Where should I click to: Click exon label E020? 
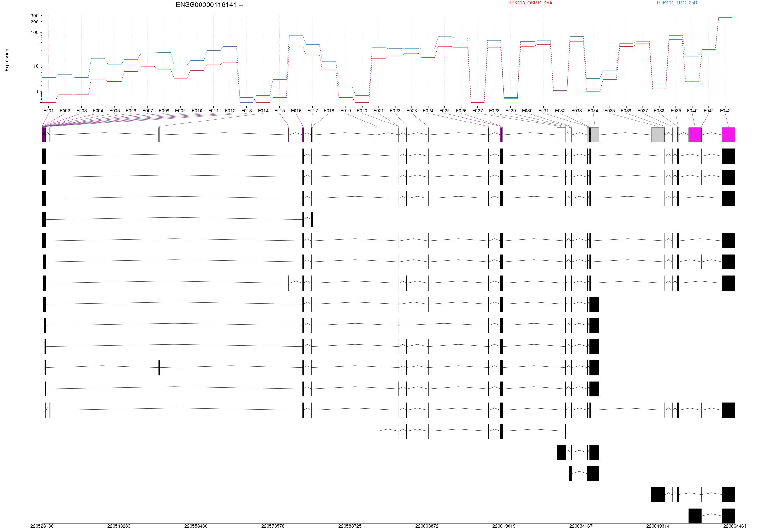[362, 111]
